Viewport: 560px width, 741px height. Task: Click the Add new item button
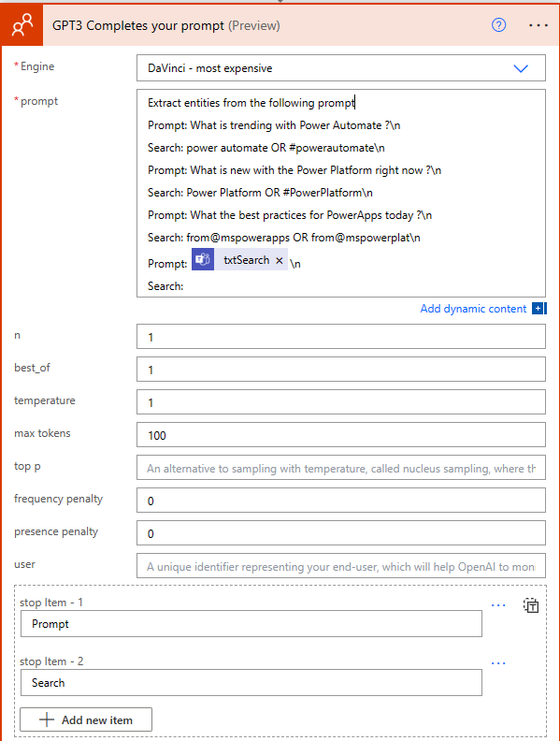click(86, 719)
